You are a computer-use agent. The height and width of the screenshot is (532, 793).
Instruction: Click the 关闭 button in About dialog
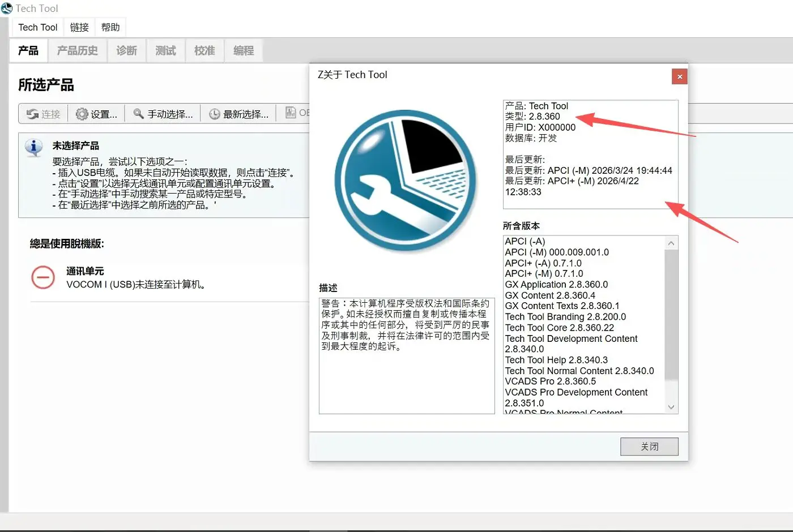[649, 447]
